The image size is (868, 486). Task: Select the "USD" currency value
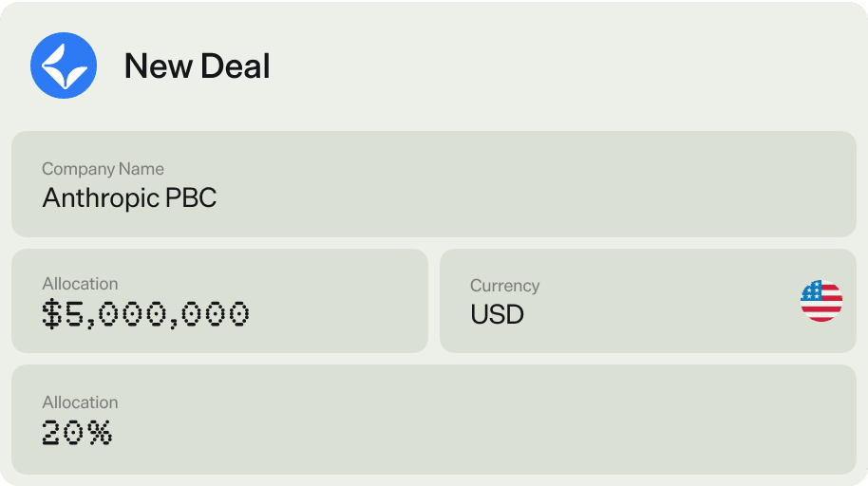[497, 315]
